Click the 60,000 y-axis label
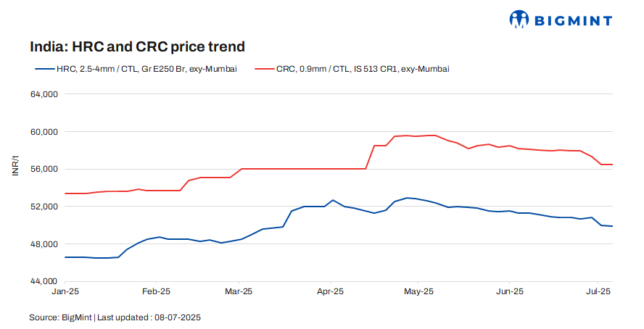Viewport: 644px width, 329px height. click(45, 132)
